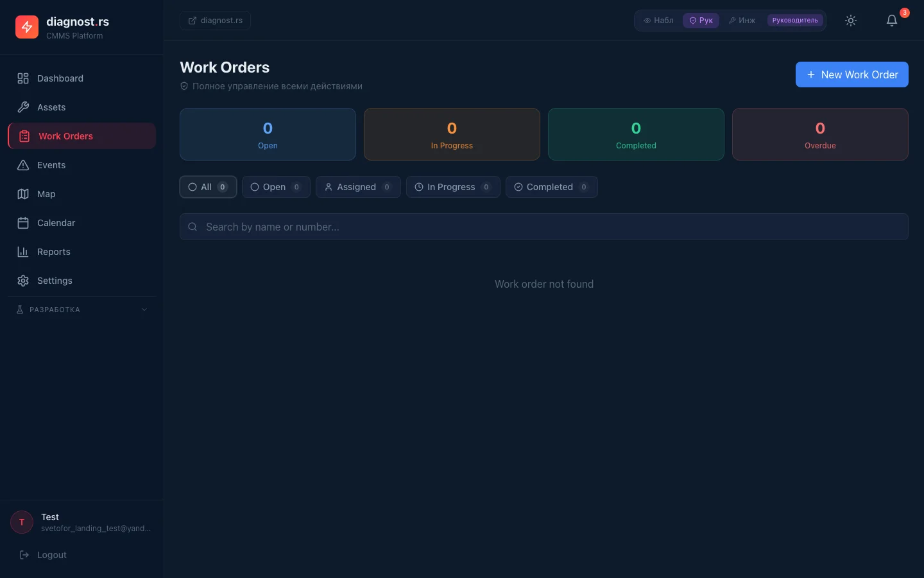This screenshot has width=924, height=578.
Task: Click the Calendar icon in sidebar
Action: tap(23, 223)
